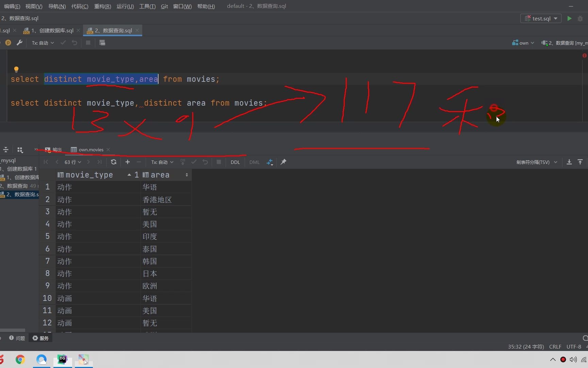588x368 pixels.
Task: Show the DDL of the movies table
Action: tap(235, 162)
